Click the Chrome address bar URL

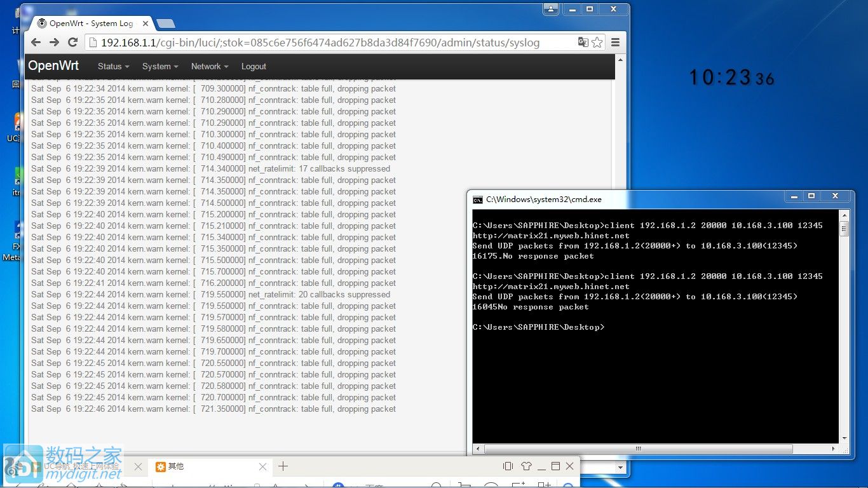[x=320, y=43]
